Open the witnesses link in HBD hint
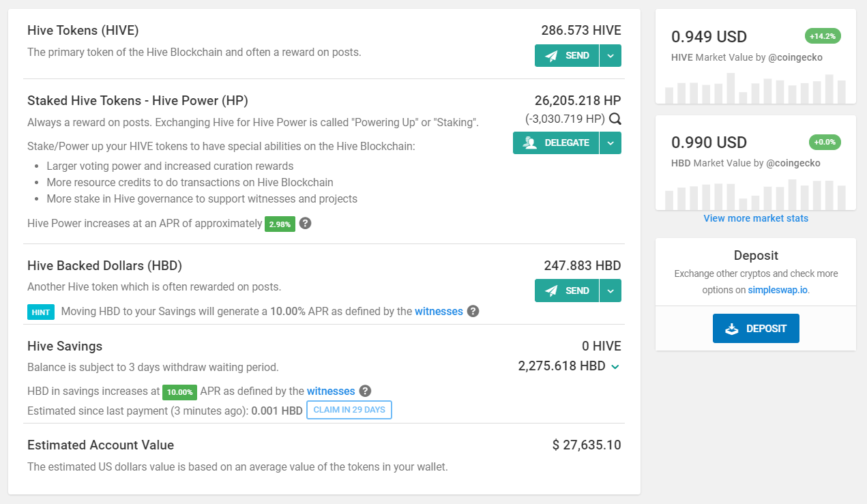 [x=439, y=311]
